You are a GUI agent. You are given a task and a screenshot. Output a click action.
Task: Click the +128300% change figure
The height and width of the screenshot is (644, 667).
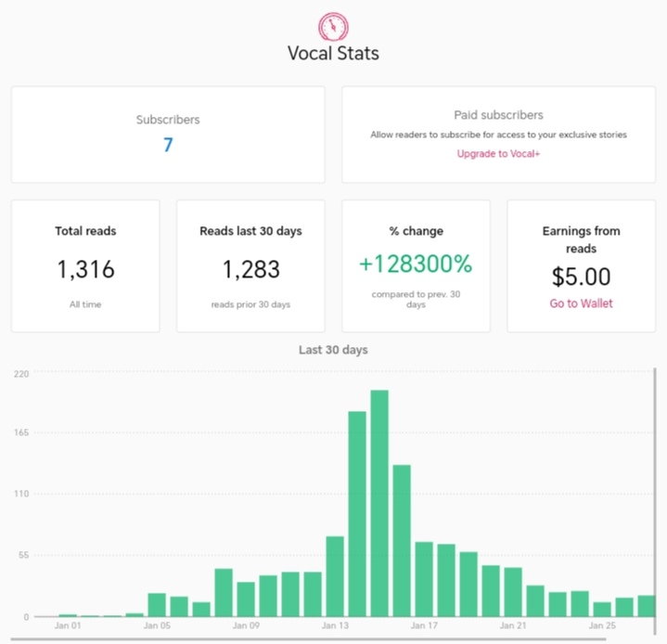pyautogui.click(x=416, y=264)
